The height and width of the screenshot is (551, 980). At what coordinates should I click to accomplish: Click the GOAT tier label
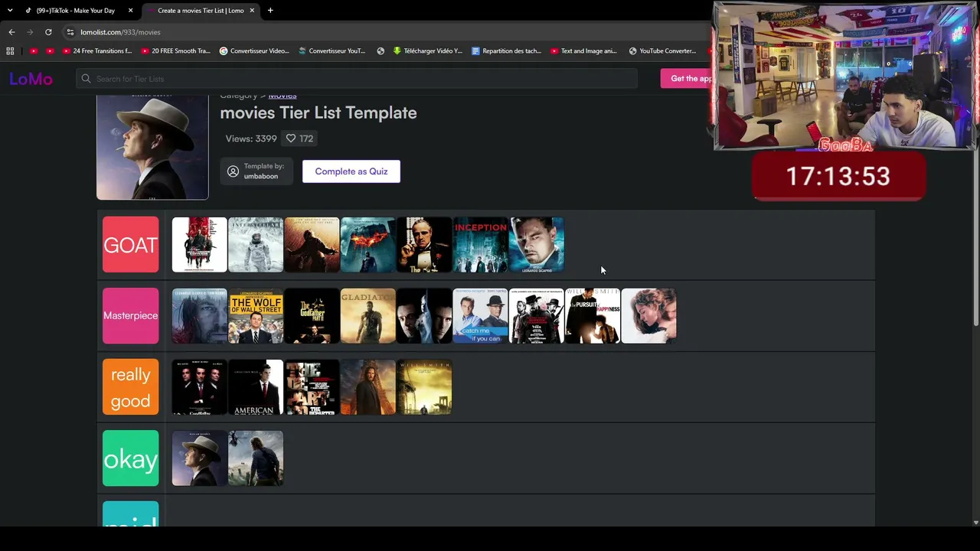pyautogui.click(x=131, y=245)
